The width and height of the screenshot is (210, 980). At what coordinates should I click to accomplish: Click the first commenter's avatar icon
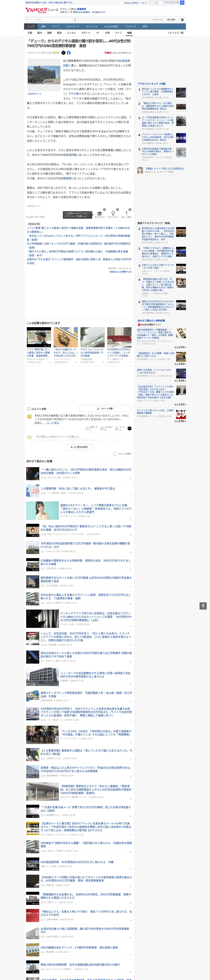tap(29, 416)
